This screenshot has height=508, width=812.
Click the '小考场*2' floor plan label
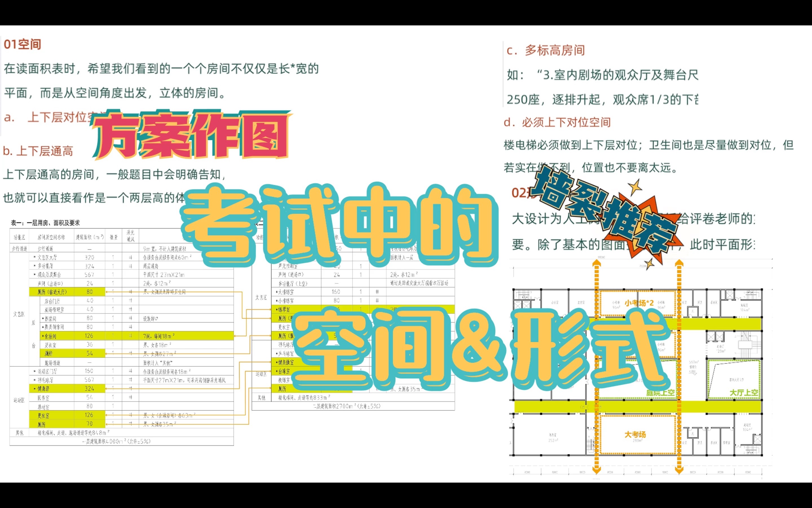(x=639, y=303)
